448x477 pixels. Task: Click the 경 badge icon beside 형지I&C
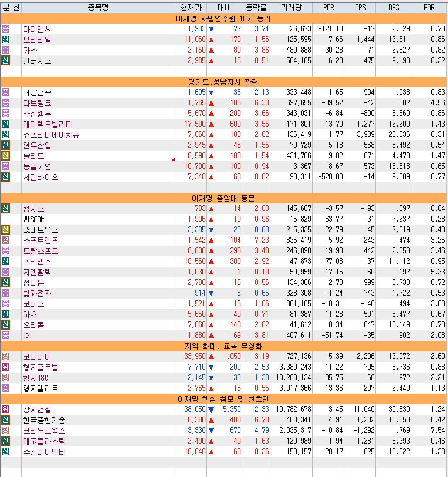(6, 378)
